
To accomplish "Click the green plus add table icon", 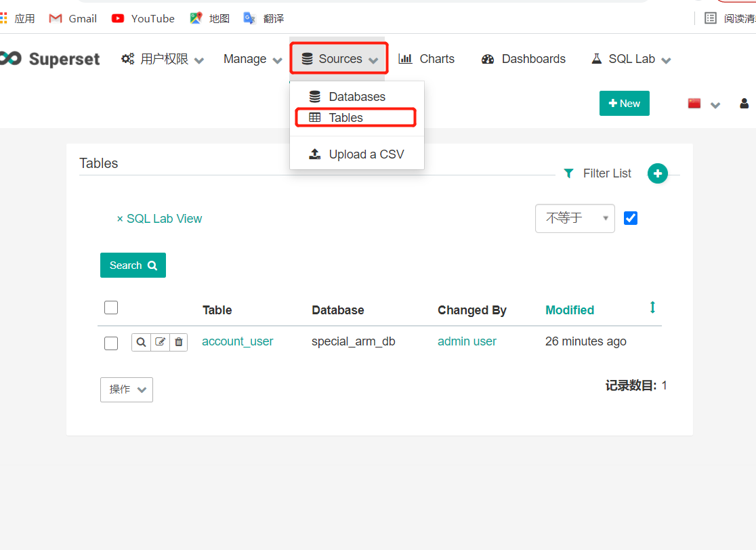I will click(x=657, y=173).
